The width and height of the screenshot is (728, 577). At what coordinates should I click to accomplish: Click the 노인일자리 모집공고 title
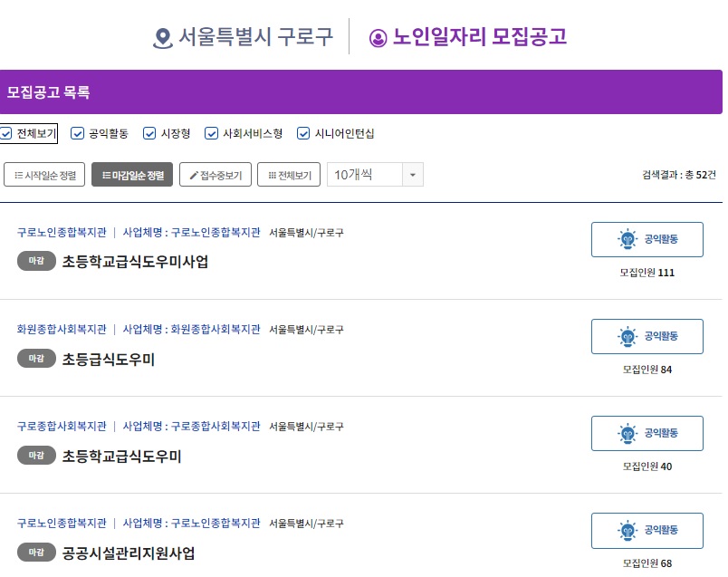click(480, 37)
